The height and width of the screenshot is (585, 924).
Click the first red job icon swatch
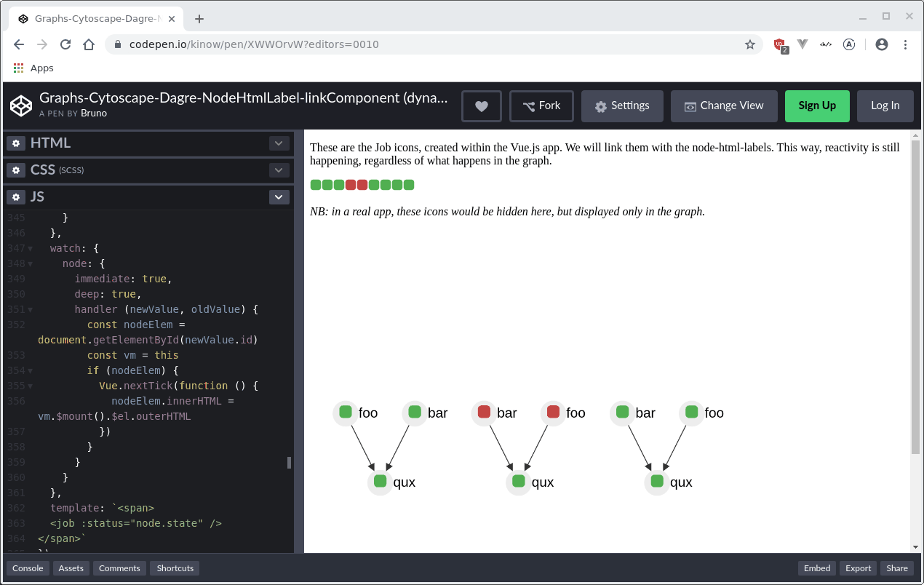[351, 185]
